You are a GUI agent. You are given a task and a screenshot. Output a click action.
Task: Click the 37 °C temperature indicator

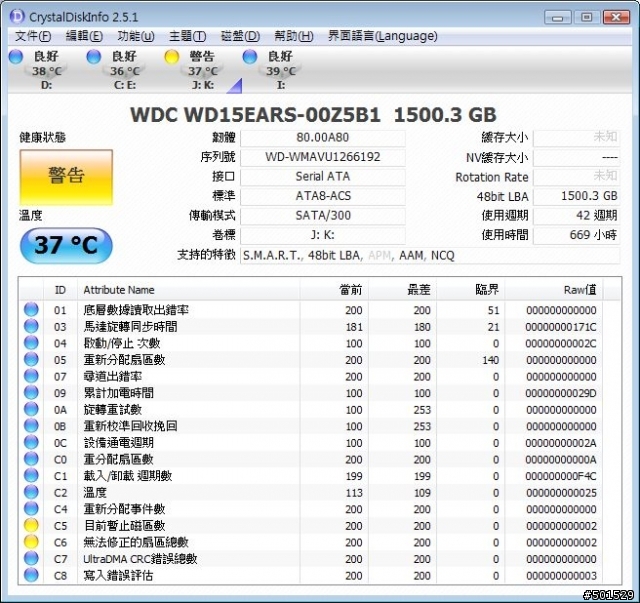66,245
